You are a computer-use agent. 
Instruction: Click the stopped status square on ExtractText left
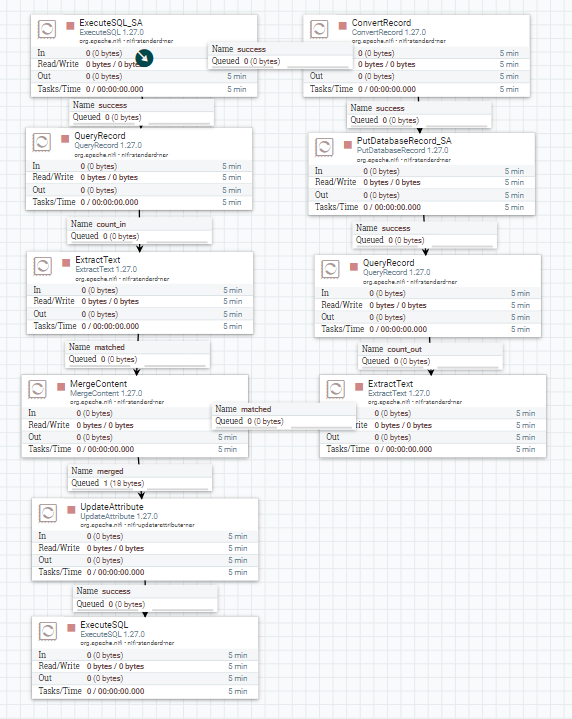[x=66, y=263]
